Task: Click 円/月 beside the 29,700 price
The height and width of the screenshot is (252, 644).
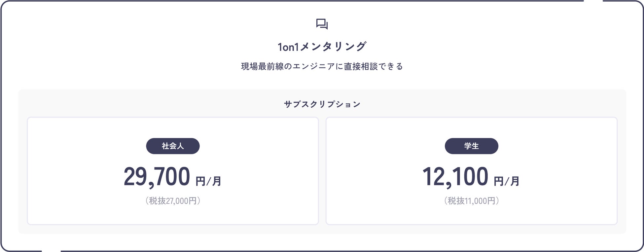Action: (208, 181)
